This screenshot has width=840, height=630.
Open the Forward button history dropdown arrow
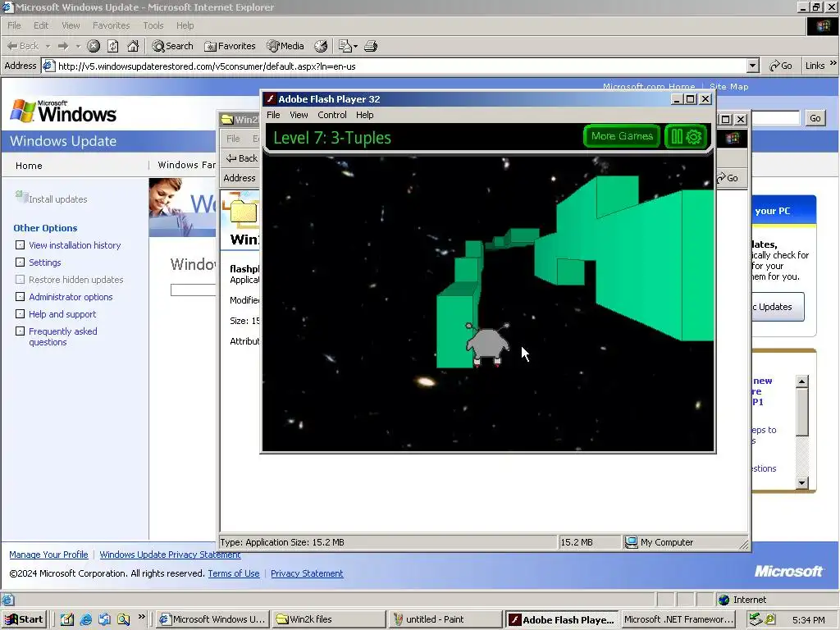click(78, 46)
